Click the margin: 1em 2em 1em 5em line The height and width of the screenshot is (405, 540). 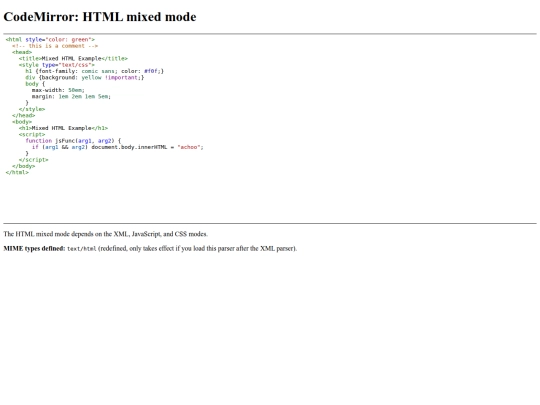(x=71, y=96)
